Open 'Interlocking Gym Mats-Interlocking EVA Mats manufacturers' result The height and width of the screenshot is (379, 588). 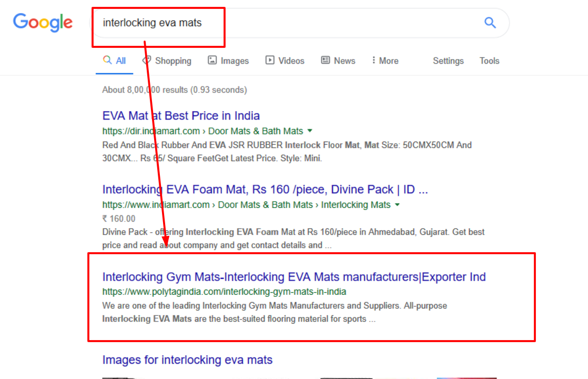point(294,277)
